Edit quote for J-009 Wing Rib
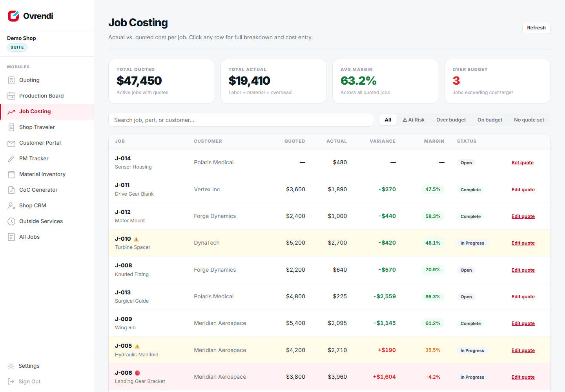 click(x=523, y=323)
